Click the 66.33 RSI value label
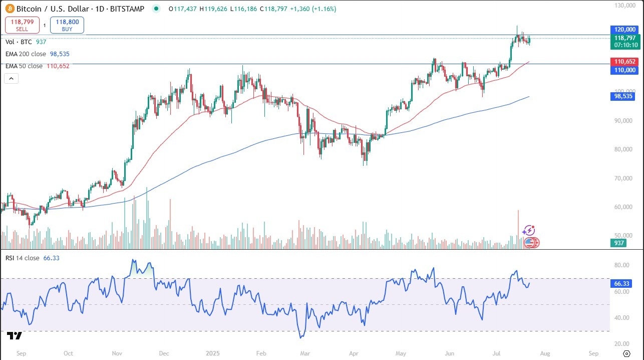Viewport: 644px width, 360px height. pyautogui.click(x=624, y=283)
